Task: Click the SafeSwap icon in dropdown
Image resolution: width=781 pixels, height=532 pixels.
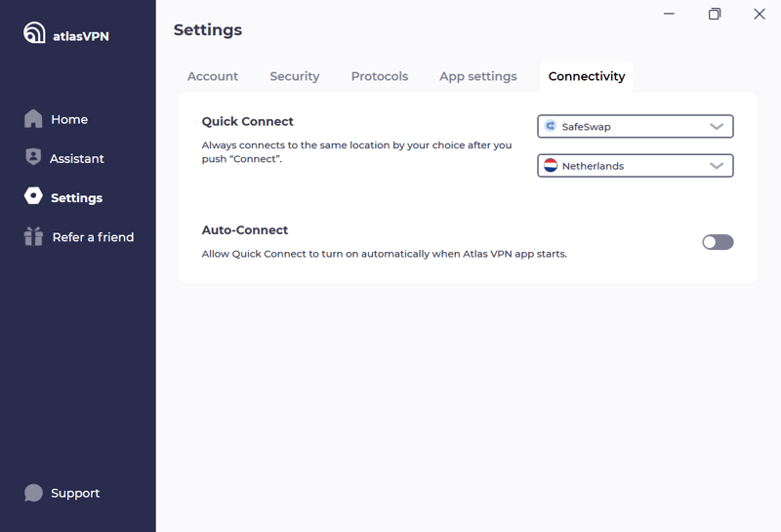Action: coord(551,126)
